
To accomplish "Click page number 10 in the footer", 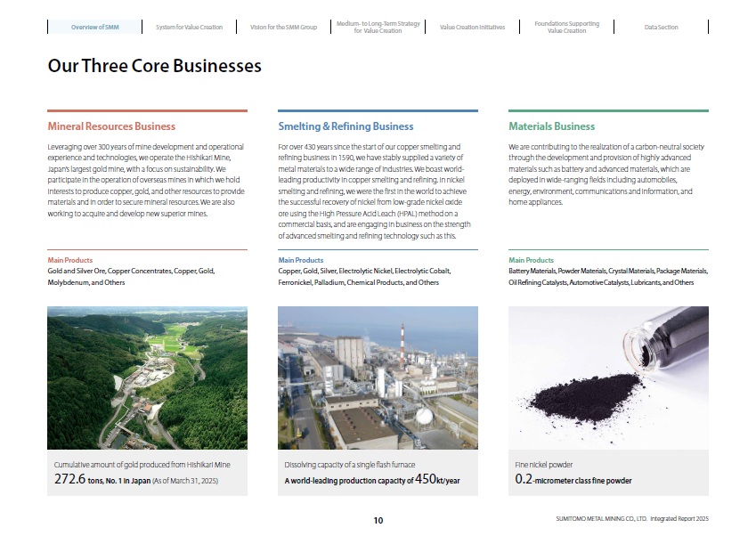I will 378,520.
